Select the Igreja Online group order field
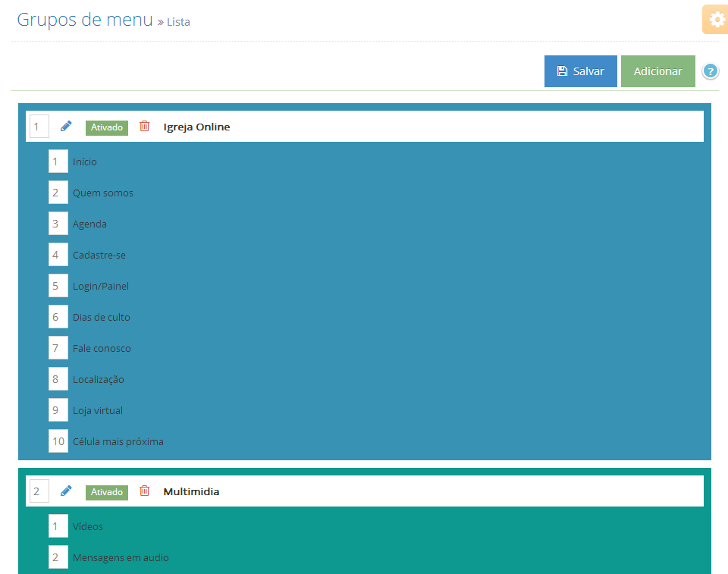This screenshot has height=574, width=728. (x=39, y=127)
